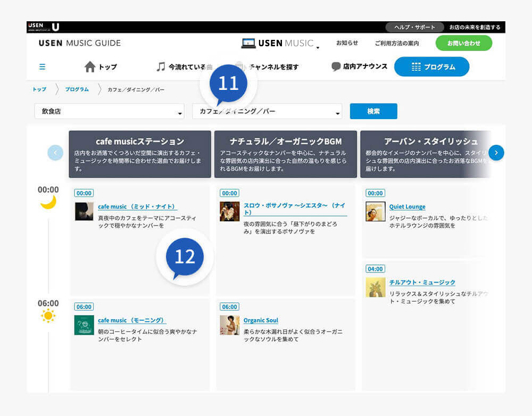Click the right carousel navigation arrow

click(x=496, y=153)
